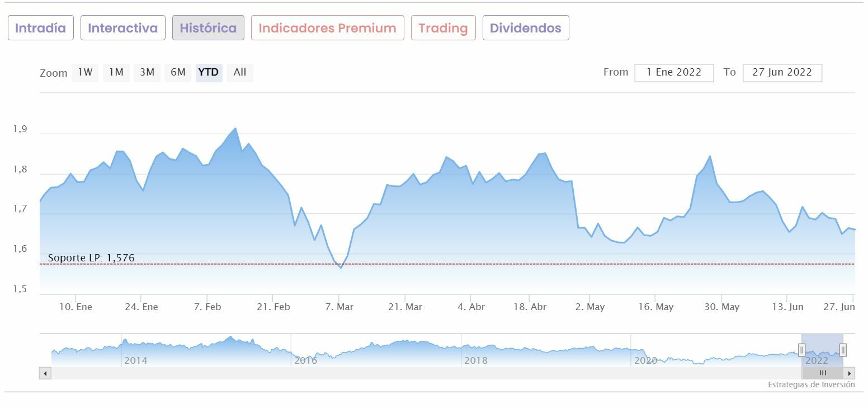Click the To date field
Image resolution: width=868 pixels, height=408 pixels.
pos(782,73)
